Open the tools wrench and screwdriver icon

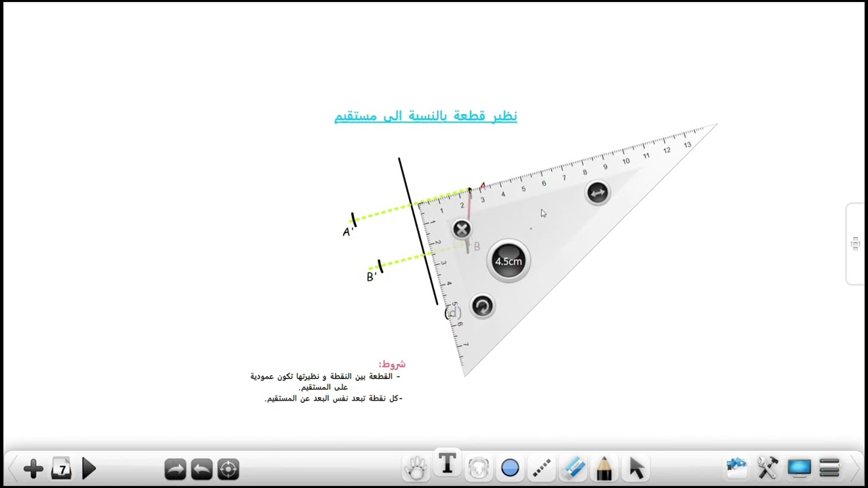coord(768,468)
